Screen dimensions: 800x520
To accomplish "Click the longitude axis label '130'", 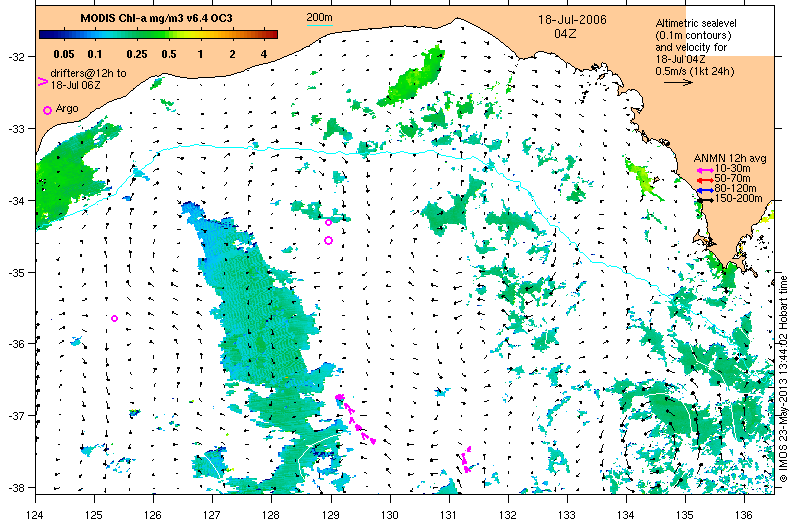I will 390,514.
